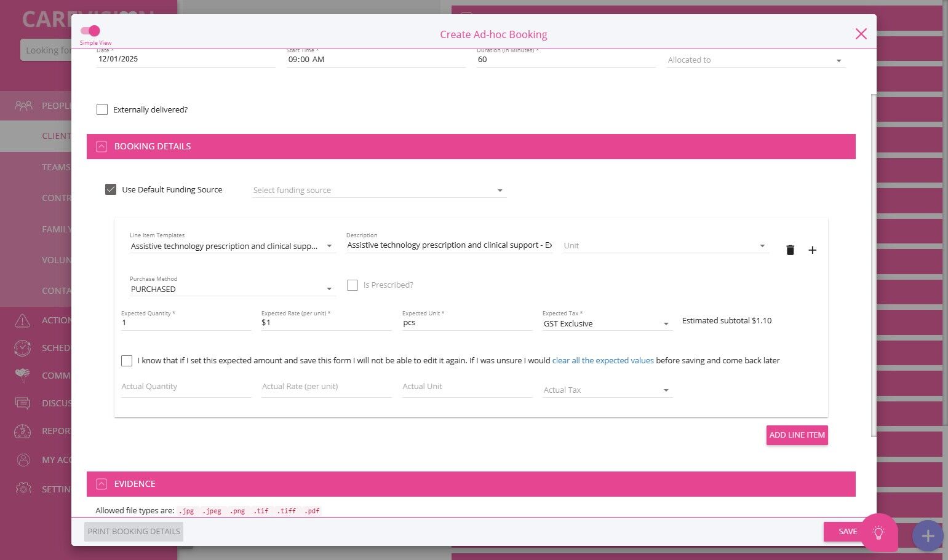This screenshot has height=560, width=948.
Task: Click the Expected Rate per unit field
Action: coord(327,323)
